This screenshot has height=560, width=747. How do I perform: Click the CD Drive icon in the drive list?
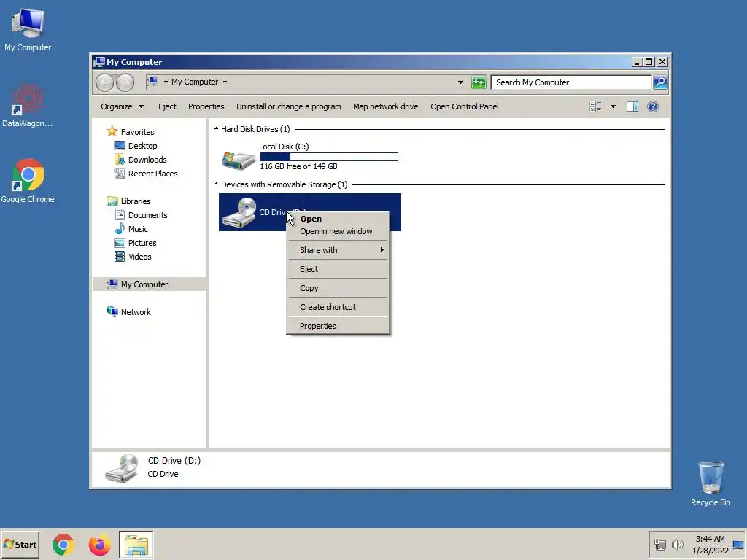[x=239, y=212]
